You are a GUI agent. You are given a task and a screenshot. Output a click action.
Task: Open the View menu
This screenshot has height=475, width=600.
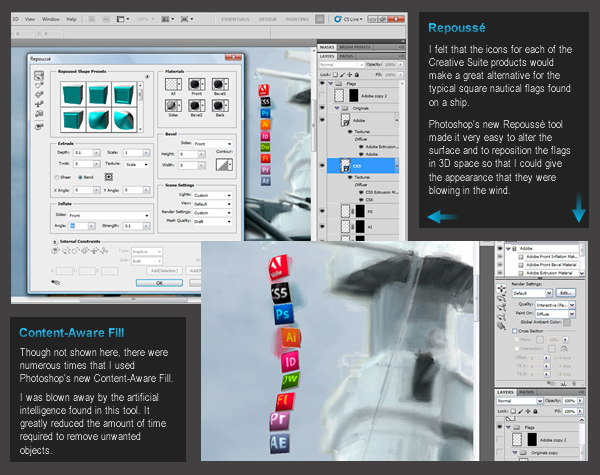[30, 19]
